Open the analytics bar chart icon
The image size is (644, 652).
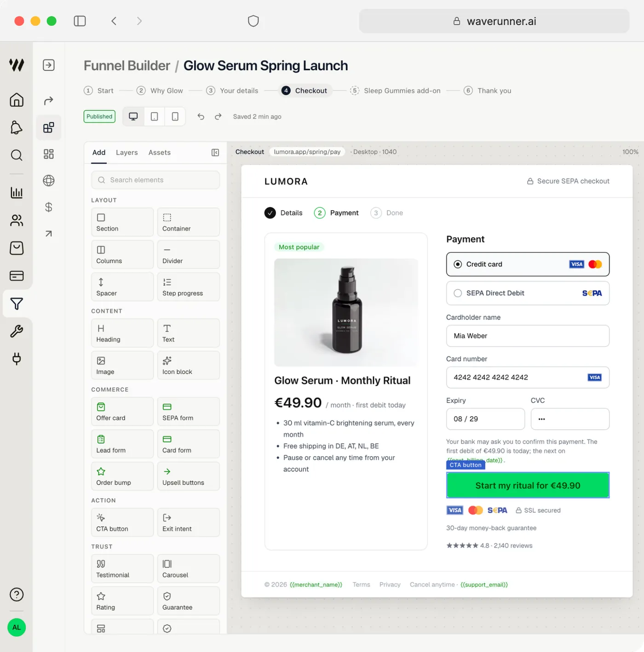17,193
